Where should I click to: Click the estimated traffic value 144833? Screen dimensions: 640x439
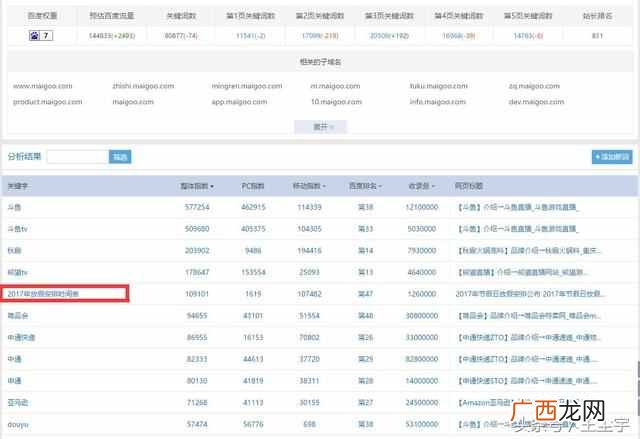112,36
